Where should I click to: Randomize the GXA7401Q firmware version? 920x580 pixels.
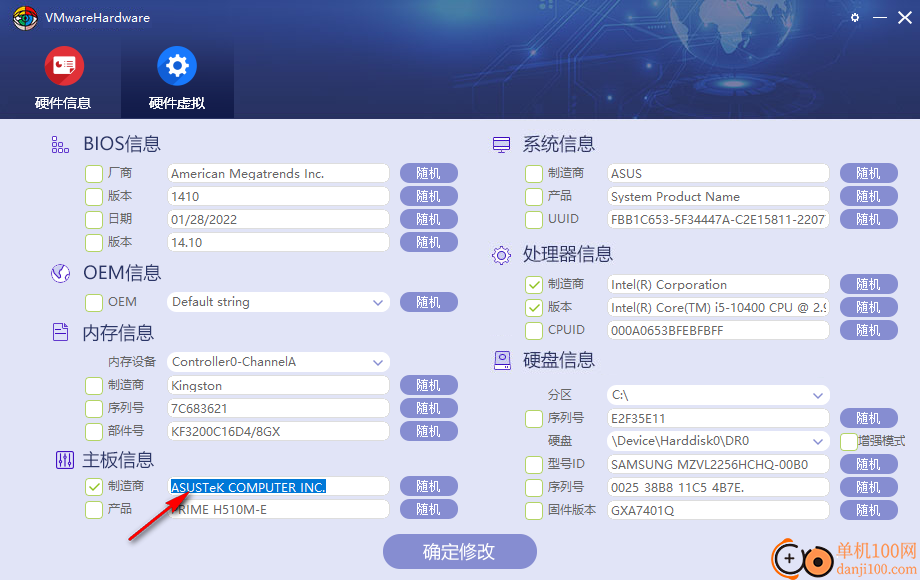[x=868, y=510]
